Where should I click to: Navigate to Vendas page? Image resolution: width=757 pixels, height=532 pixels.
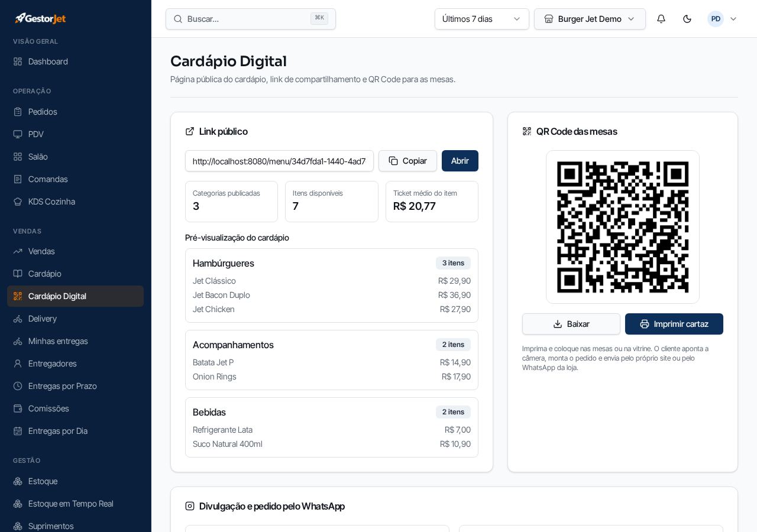75,251
